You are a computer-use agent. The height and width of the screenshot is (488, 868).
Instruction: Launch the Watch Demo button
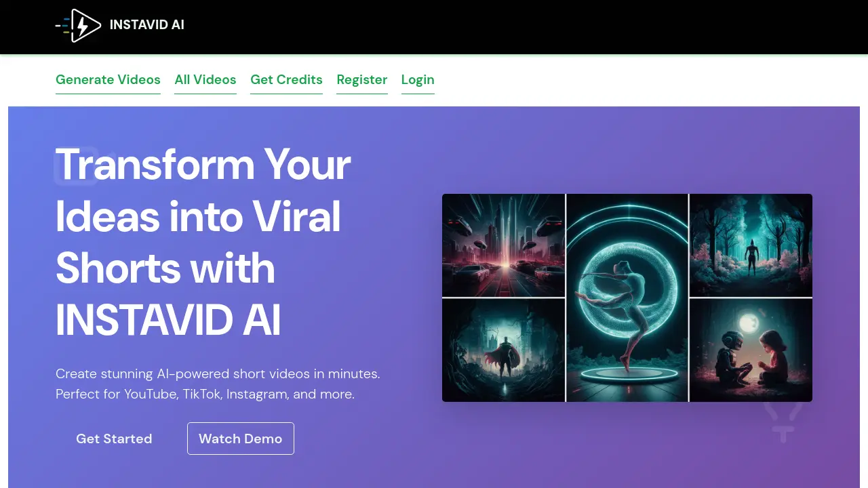pyautogui.click(x=241, y=439)
